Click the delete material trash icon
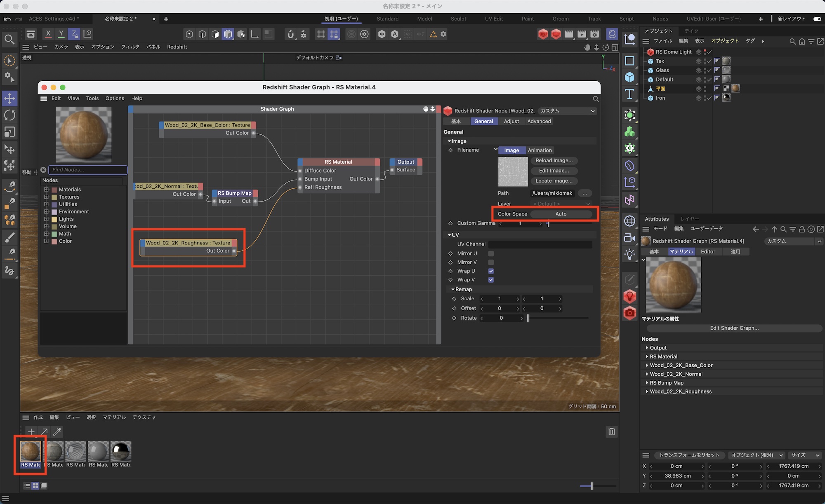Screen dimensions: 825x504 (611, 431)
